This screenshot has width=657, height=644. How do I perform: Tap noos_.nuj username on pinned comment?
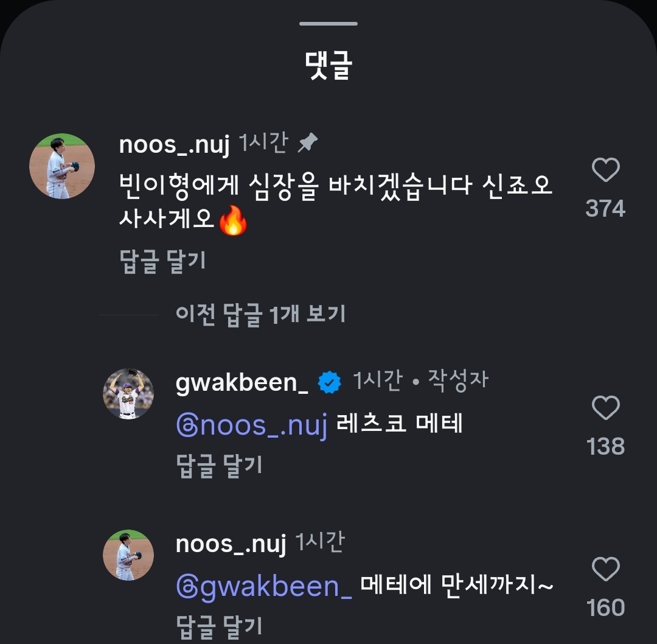click(x=174, y=145)
